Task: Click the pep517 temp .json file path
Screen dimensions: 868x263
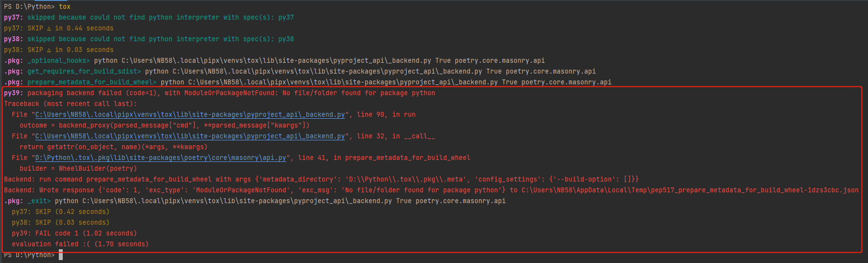Action: 690,190
